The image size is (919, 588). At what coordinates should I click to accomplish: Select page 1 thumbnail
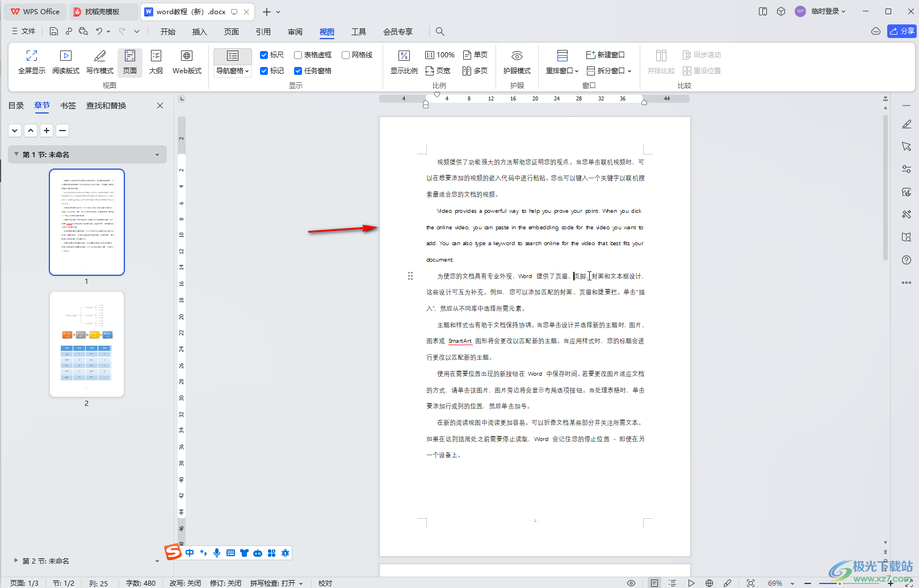[x=87, y=222]
